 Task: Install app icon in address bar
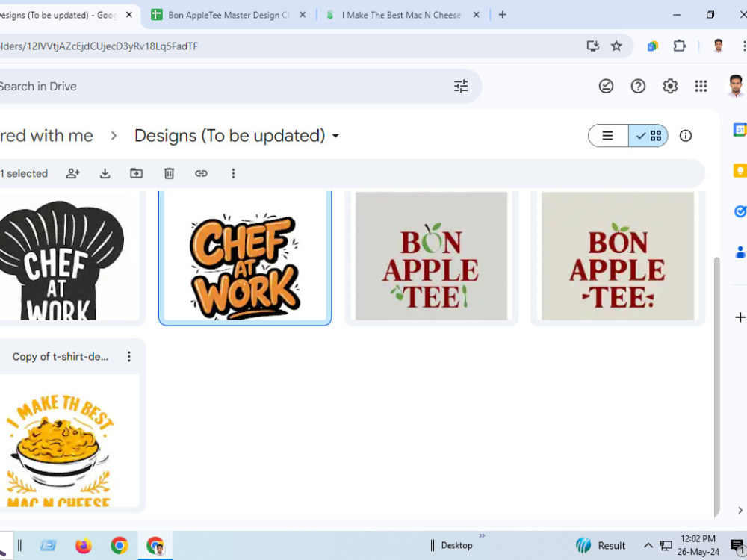tap(592, 46)
